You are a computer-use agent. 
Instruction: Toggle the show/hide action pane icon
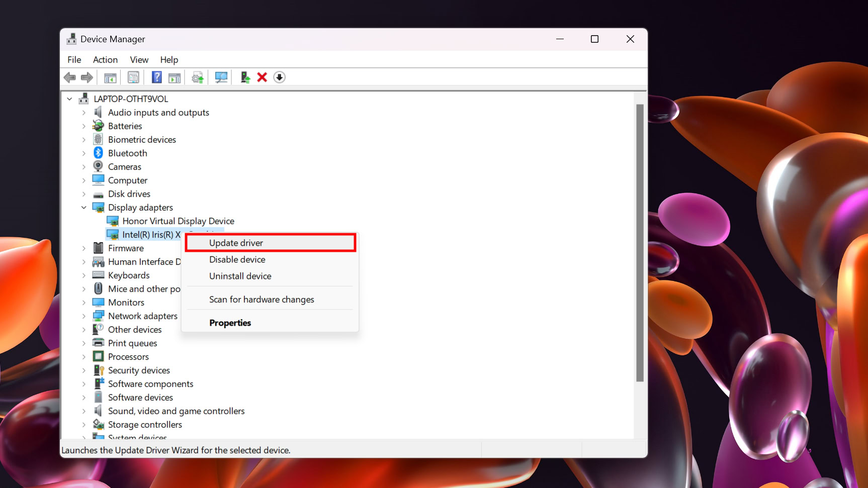point(175,77)
